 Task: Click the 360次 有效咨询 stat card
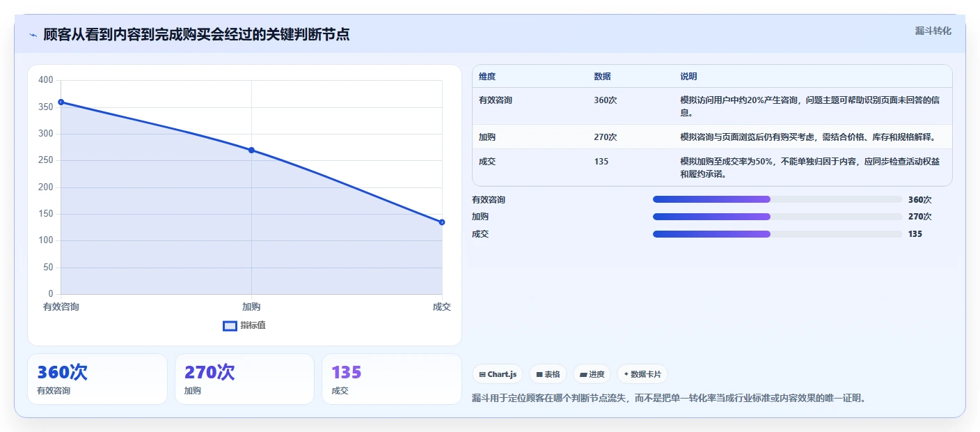coord(97,379)
